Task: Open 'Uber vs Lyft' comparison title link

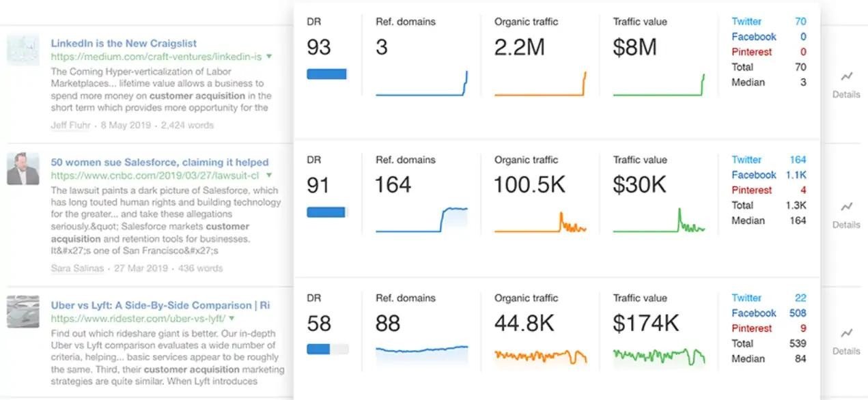Action: point(160,305)
